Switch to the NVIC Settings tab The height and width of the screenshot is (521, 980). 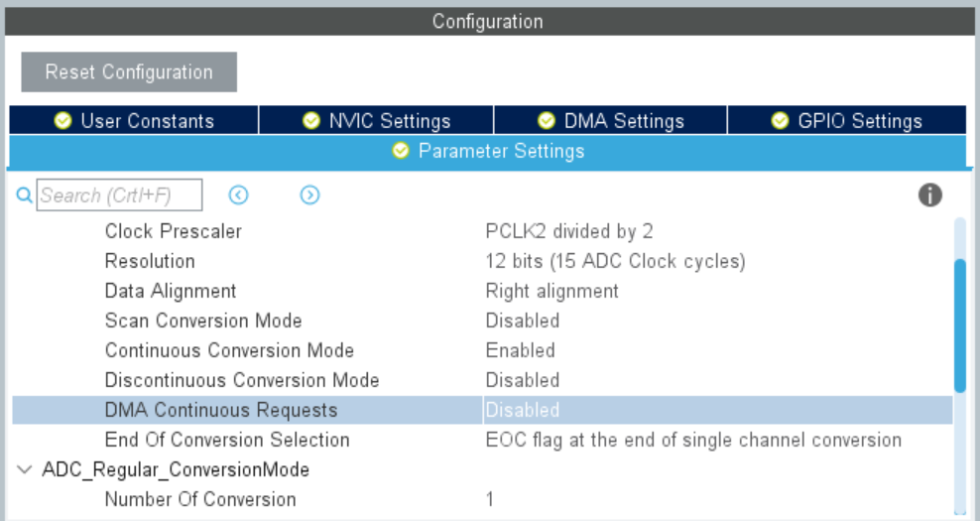(376, 120)
